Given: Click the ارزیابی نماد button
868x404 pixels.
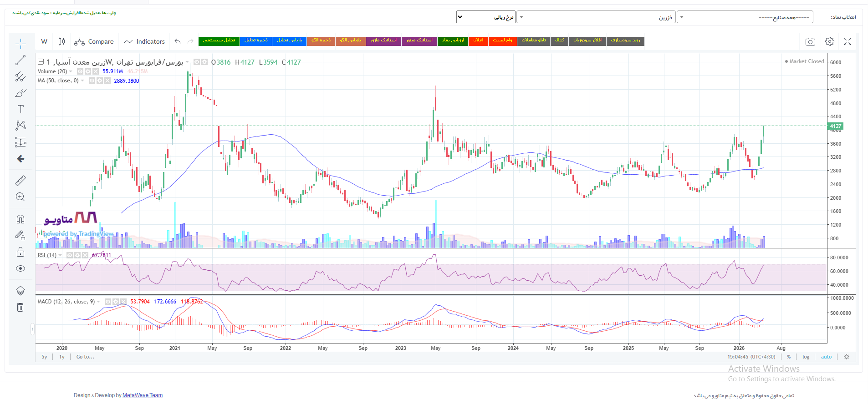Looking at the screenshot, I should 453,40.
